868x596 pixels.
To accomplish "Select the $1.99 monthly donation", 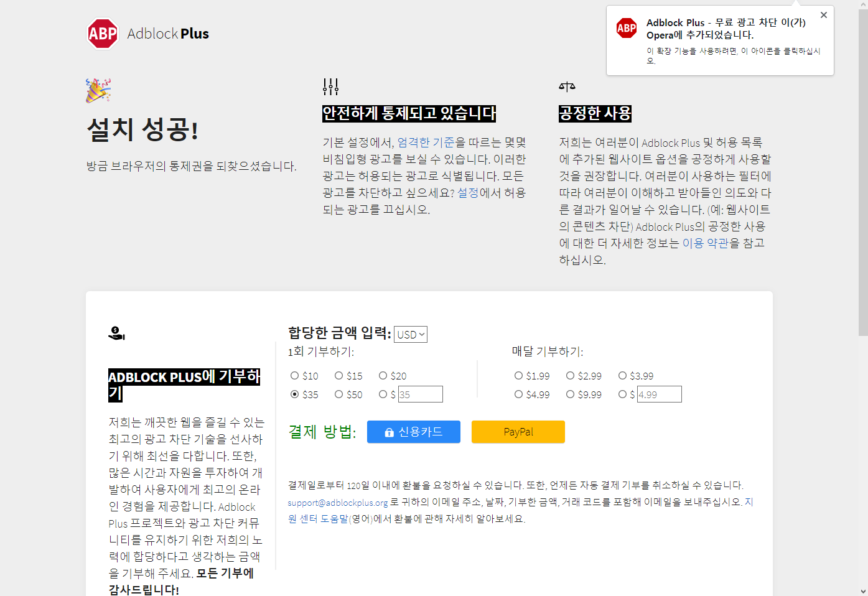I will click(518, 375).
